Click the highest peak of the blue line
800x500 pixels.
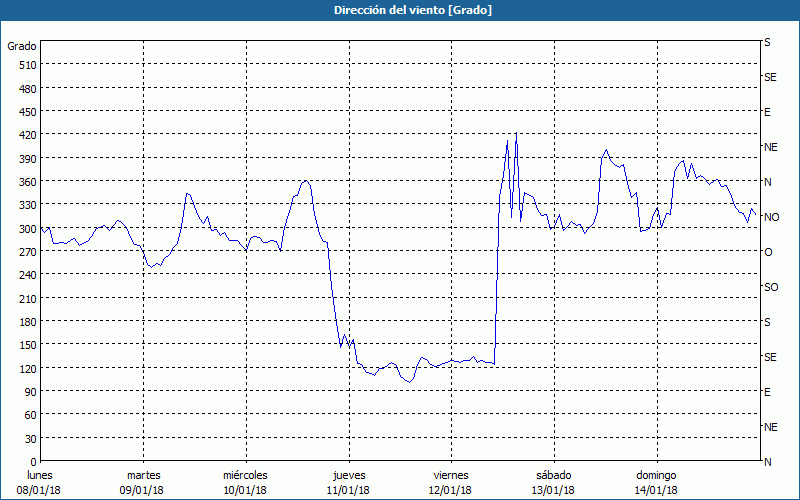[x=516, y=133]
